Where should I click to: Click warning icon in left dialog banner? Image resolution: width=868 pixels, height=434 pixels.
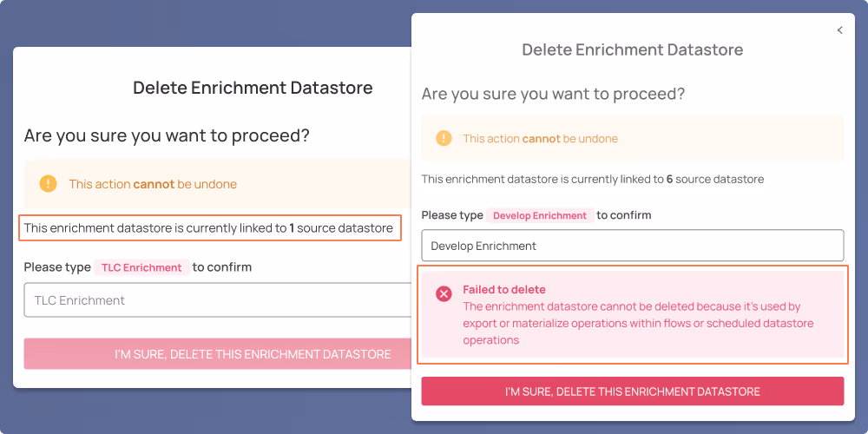tap(49, 184)
